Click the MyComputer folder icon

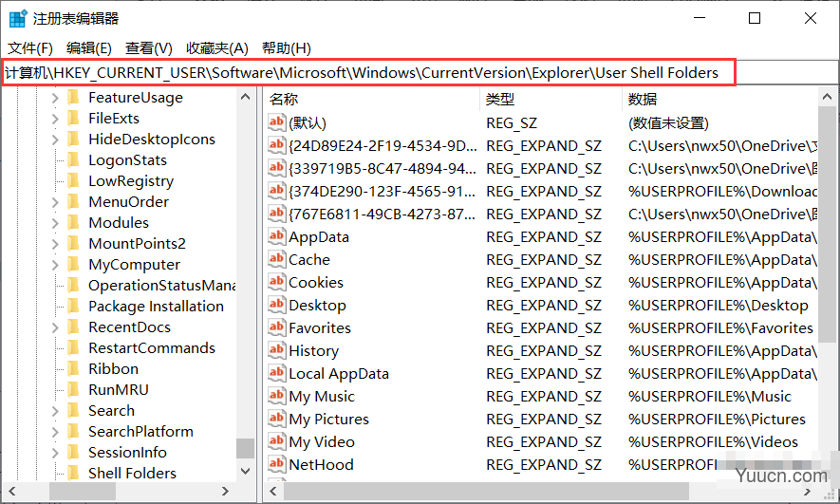pos(74,265)
